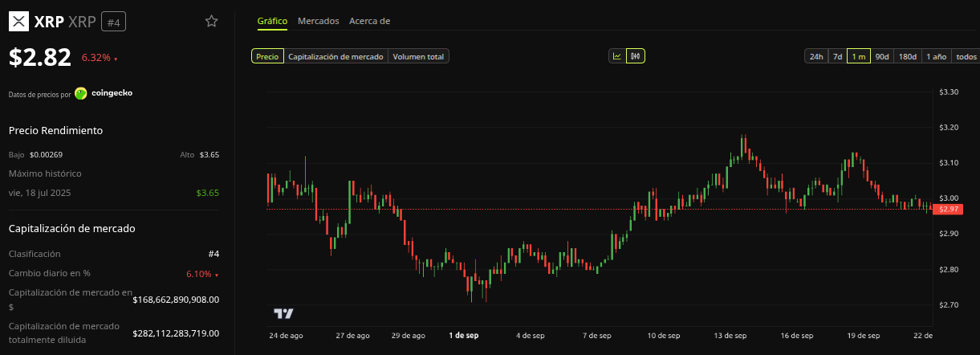Image resolution: width=980 pixels, height=355 pixels.
Task: Click fully diluted value $282,112,283,719.00
Action: coord(176,333)
